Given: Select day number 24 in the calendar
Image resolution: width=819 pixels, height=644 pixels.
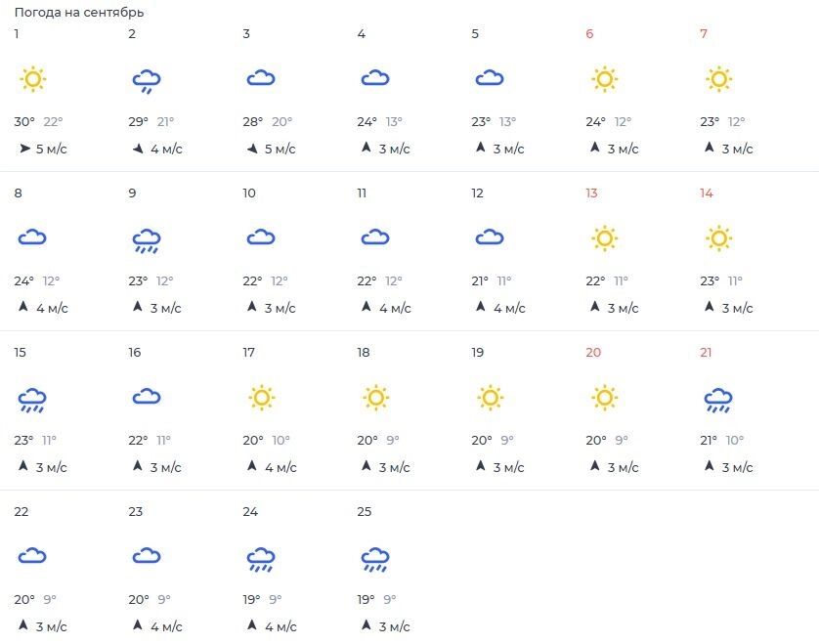Looking at the screenshot, I should (250, 512).
